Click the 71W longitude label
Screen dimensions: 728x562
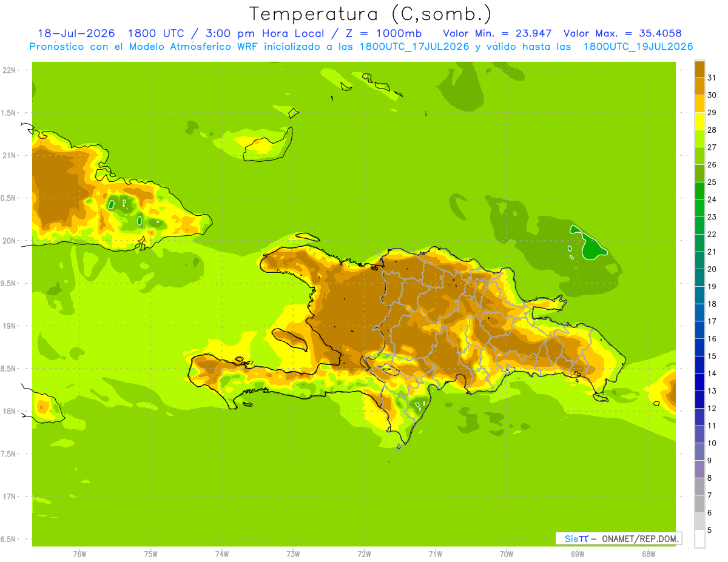pyautogui.click(x=435, y=554)
